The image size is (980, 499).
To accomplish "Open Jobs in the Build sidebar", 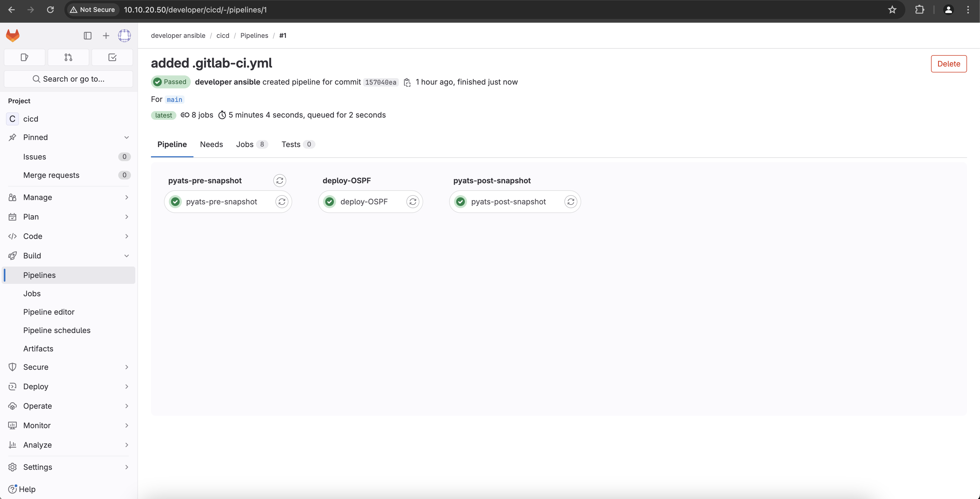I will pos(68,293).
